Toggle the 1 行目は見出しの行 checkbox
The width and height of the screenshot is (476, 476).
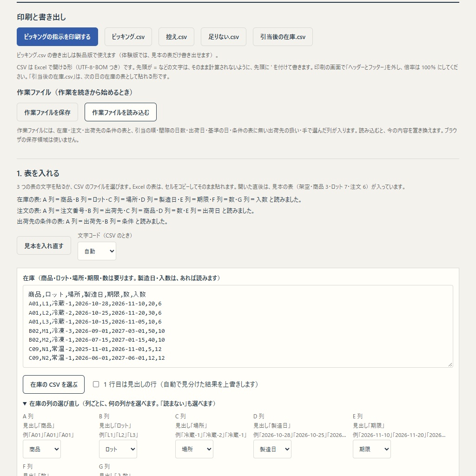pyautogui.click(x=96, y=384)
